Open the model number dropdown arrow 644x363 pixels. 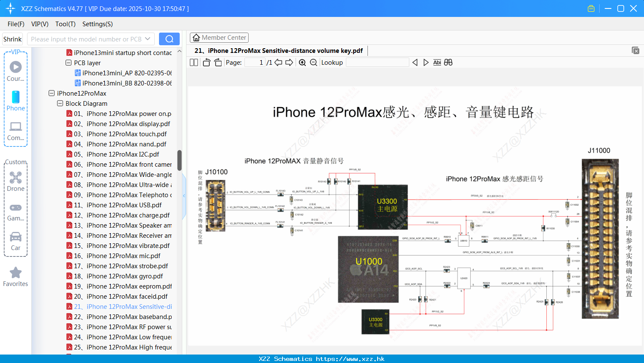pyautogui.click(x=148, y=39)
